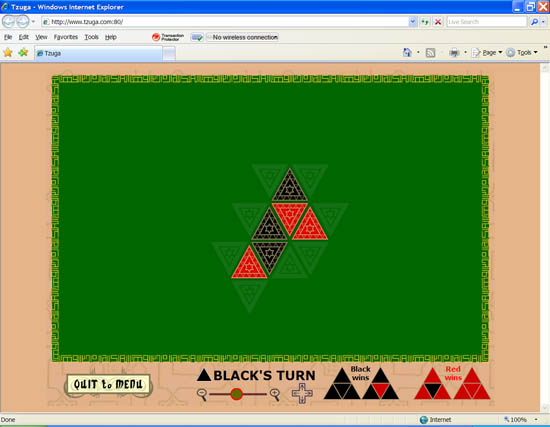
Task: Select the Tzuga browser tab
Action: tap(98, 53)
